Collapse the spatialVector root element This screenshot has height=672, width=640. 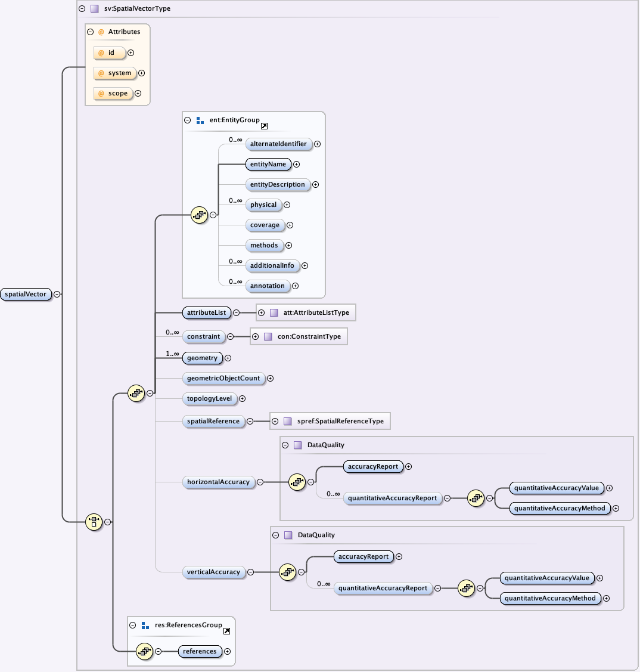[57, 294]
